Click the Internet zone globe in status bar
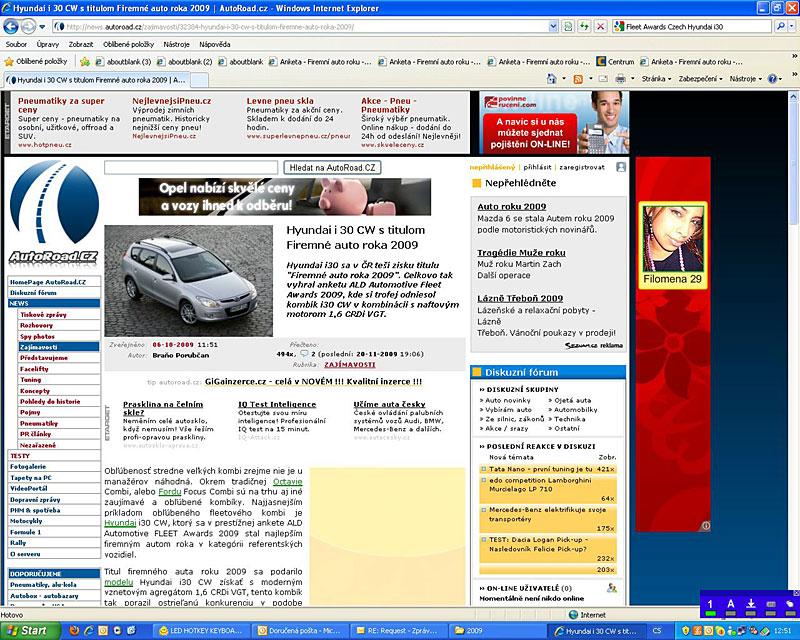This screenshot has height=640, width=800. (x=573, y=615)
